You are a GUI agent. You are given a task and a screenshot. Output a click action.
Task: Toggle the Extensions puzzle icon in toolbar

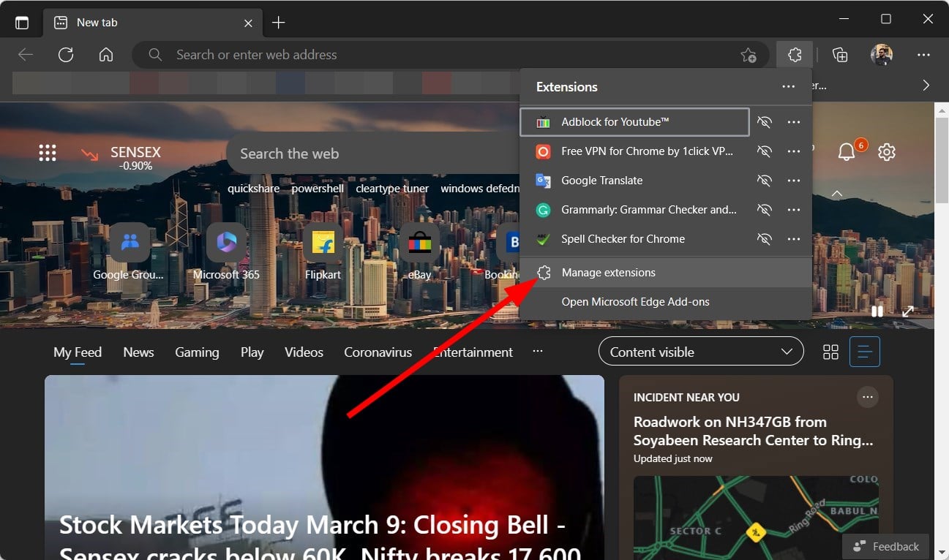795,55
